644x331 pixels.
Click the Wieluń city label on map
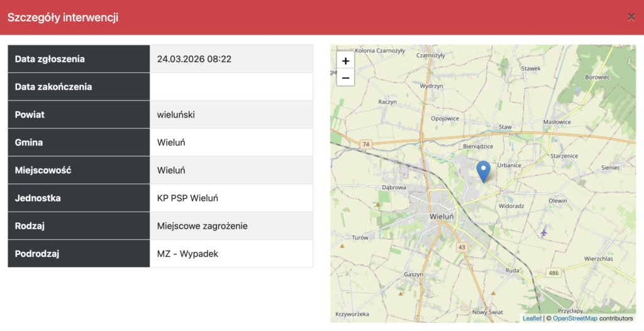tap(441, 216)
